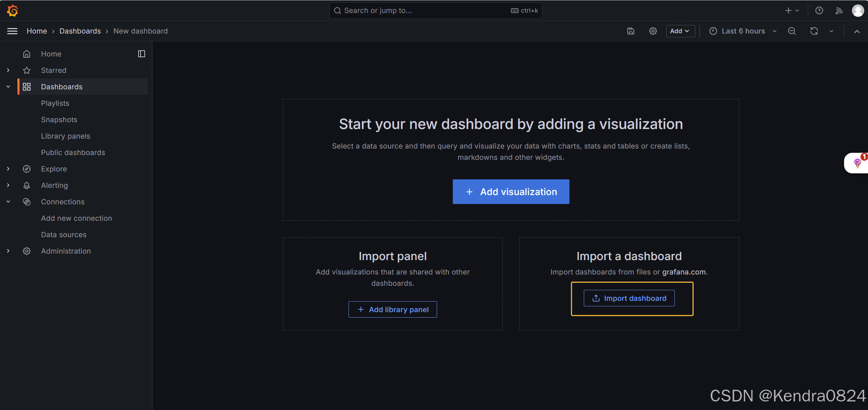The image size is (868, 410).
Task: Toggle the hamburger navigation menu
Action: (12, 31)
